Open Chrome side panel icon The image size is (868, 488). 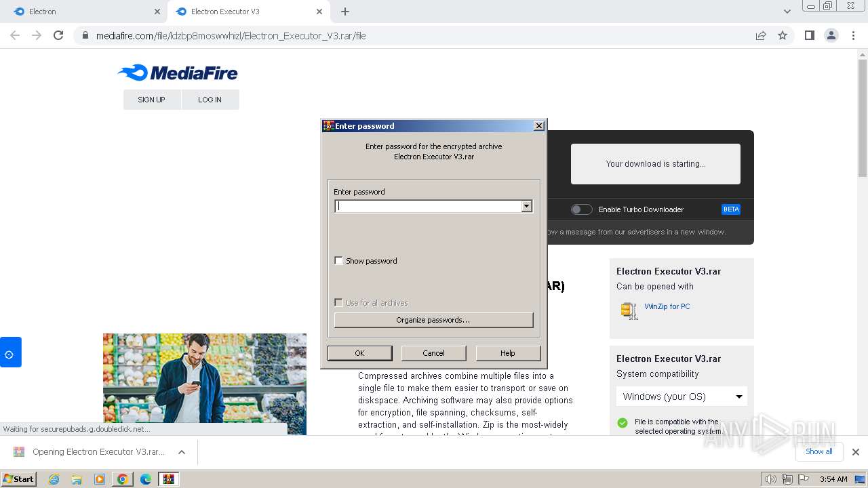tap(809, 35)
